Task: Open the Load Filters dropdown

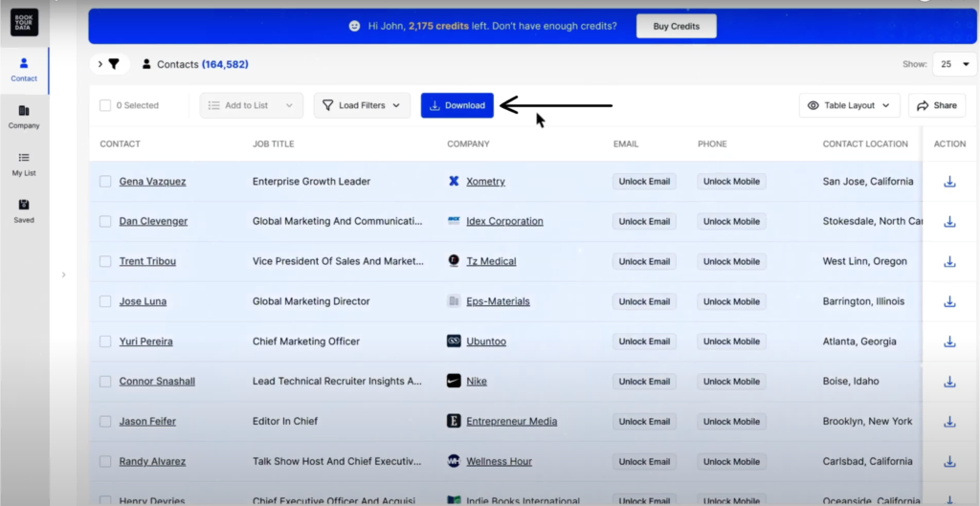Action: coord(362,105)
